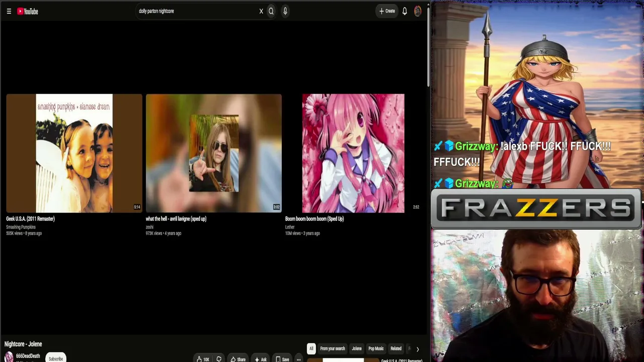Click the 'Nightcore - Jolene' video title
Image resolution: width=644 pixels, height=362 pixels.
(x=23, y=344)
